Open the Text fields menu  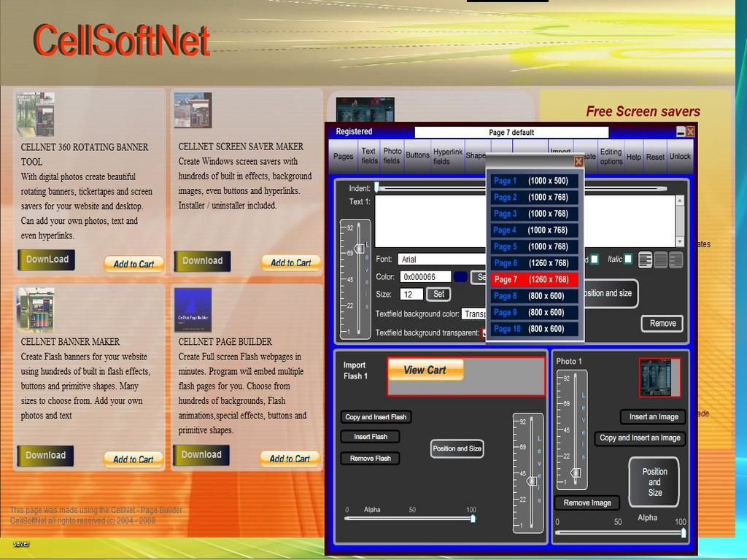[369, 156]
